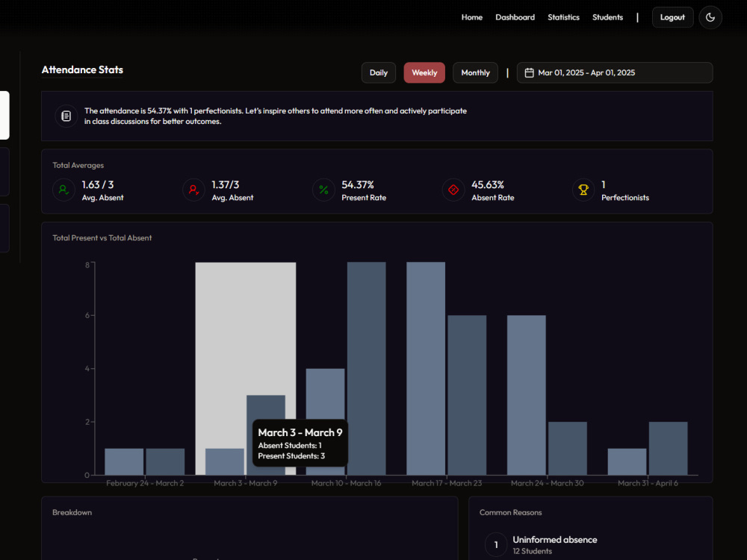Click the dark bar for March 17 - March 23
The image size is (747, 560).
point(467,395)
